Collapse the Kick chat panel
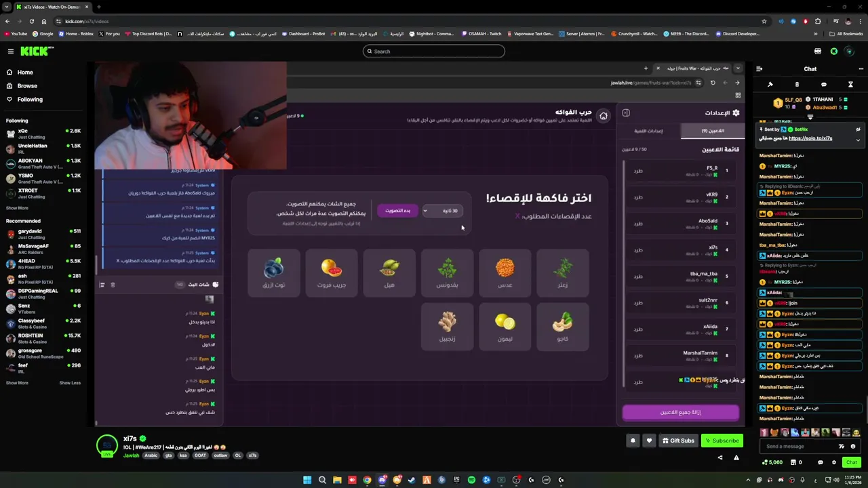 (759, 68)
